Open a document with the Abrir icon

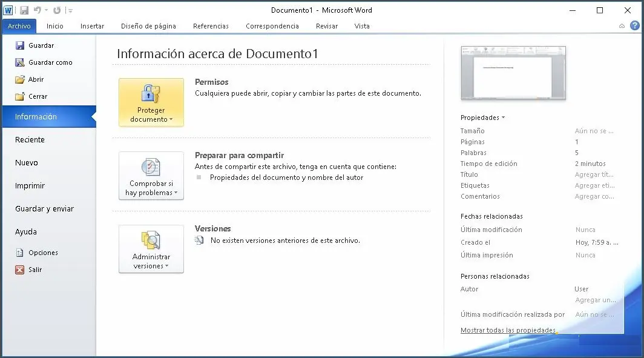click(x=19, y=79)
